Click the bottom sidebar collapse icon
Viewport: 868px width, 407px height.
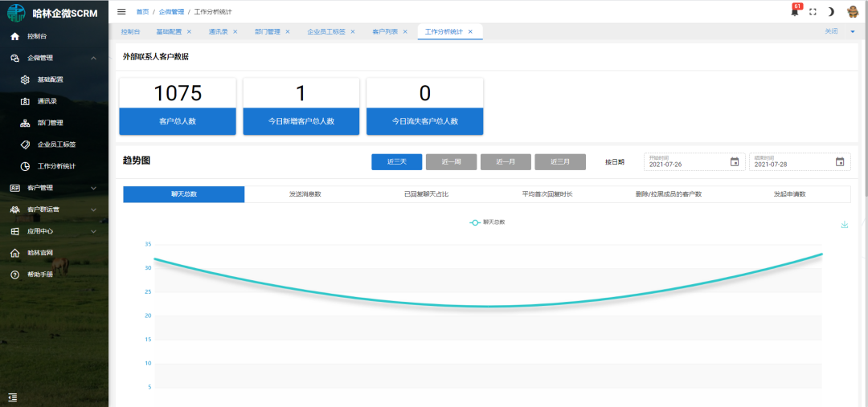(13, 397)
